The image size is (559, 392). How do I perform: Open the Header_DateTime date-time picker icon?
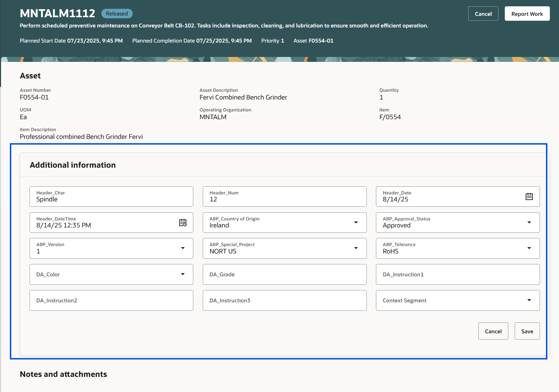183,223
